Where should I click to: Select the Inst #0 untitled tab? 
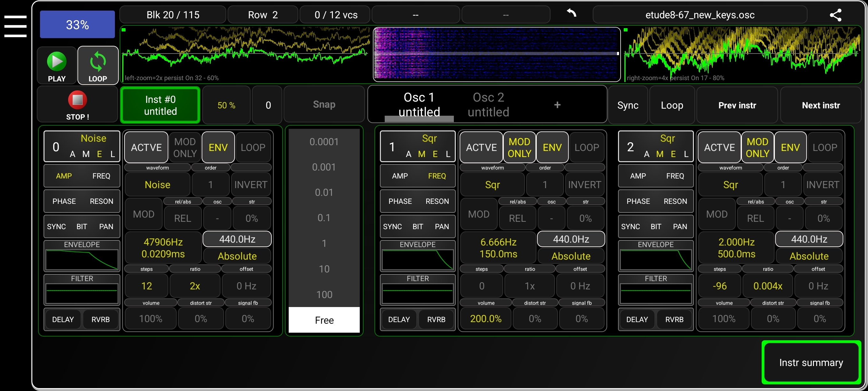click(160, 104)
